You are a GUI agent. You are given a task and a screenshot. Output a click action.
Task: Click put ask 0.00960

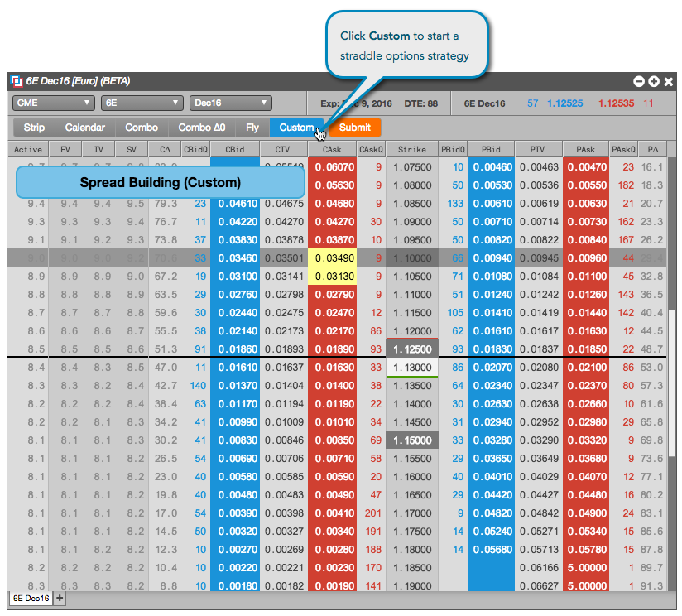586,258
